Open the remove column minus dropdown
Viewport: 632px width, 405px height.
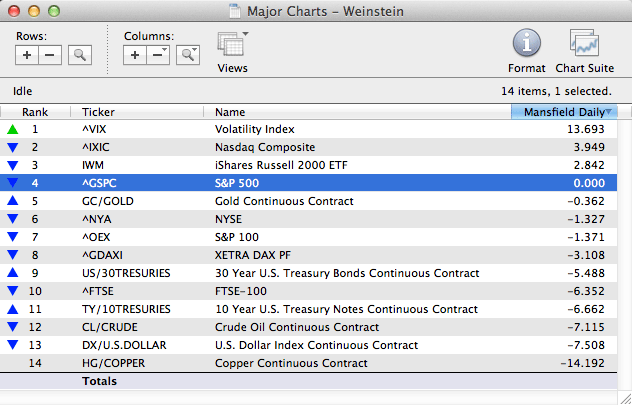pyautogui.click(x=158, y=55)
